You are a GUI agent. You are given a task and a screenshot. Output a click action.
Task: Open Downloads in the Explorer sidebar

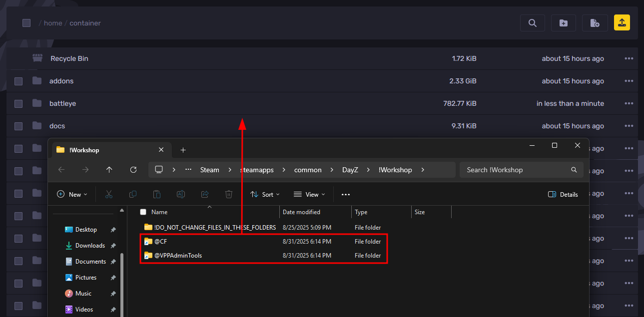tap(90, 246)
